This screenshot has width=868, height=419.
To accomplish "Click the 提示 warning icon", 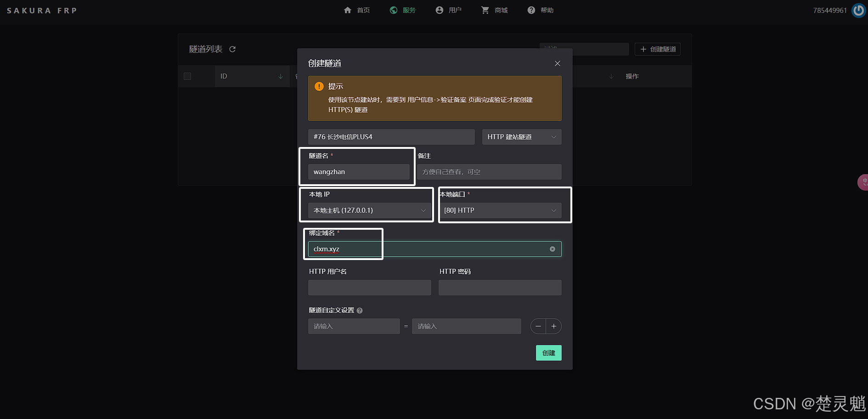I will click(319, 86).
